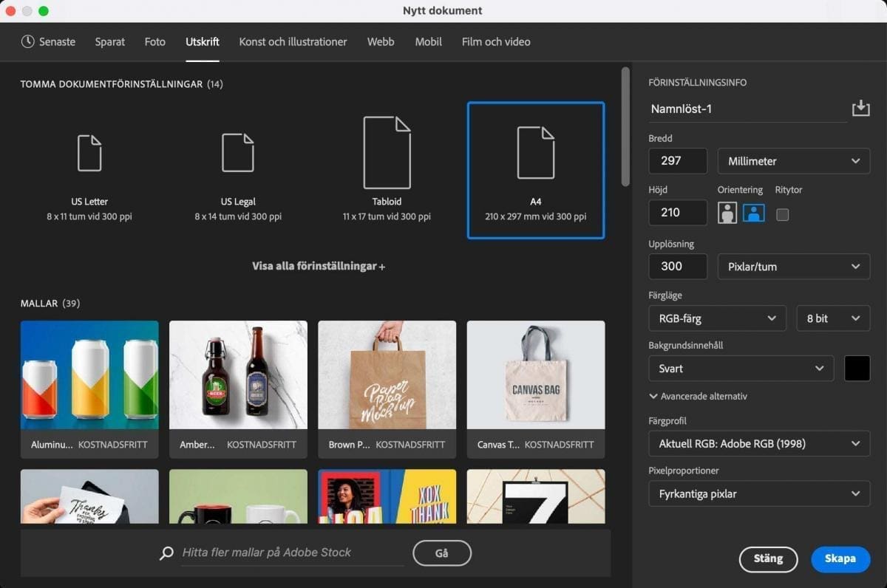Click Visa alla förinställningar +
This screenshot has height=588, width=887.
319,267
